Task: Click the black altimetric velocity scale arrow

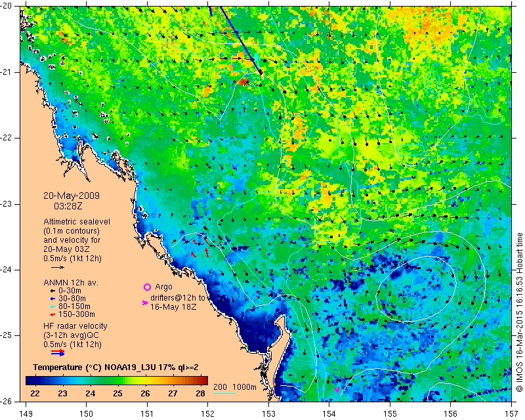Action: pyautogui.click(x=58, y=267)
